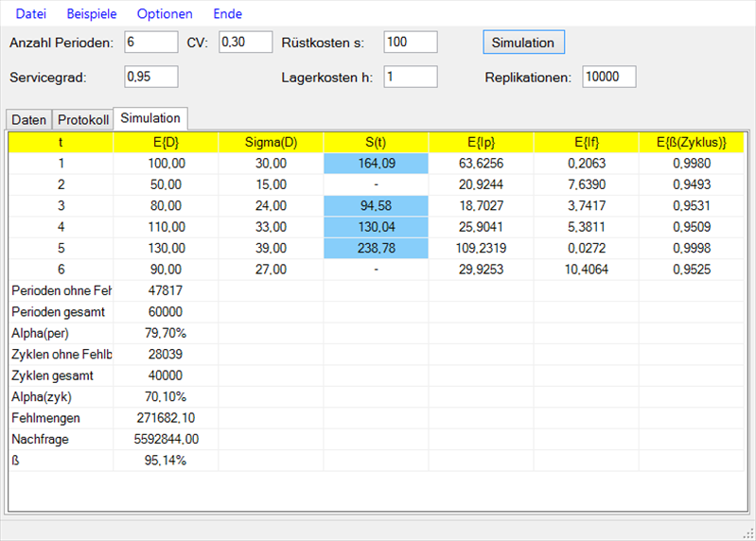Switch to the Daten tab
This screenshot has width=756, height=541.
coord(28,120)
